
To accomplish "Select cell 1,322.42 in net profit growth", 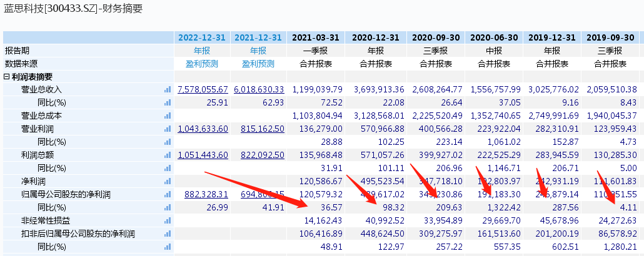I will click(505, 207).
